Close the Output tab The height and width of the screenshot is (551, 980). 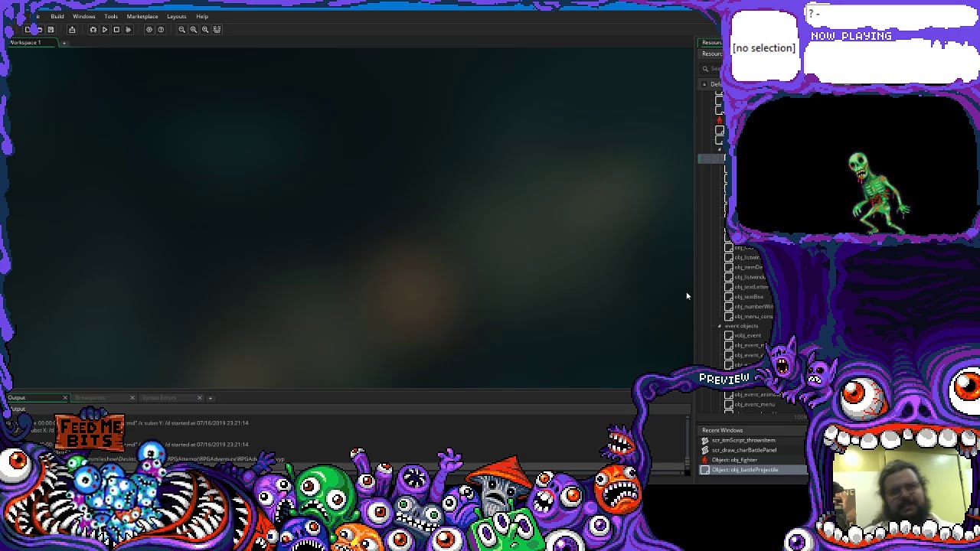[65, 398]
